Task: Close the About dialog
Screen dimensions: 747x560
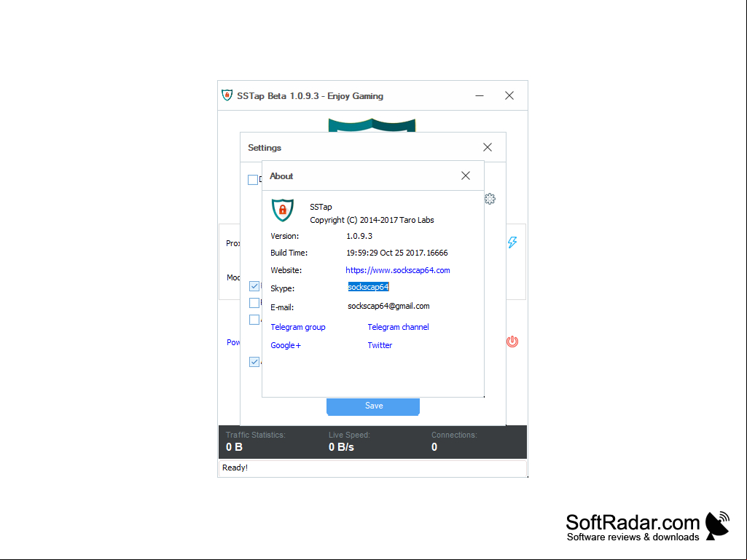Action: point(466,176)
